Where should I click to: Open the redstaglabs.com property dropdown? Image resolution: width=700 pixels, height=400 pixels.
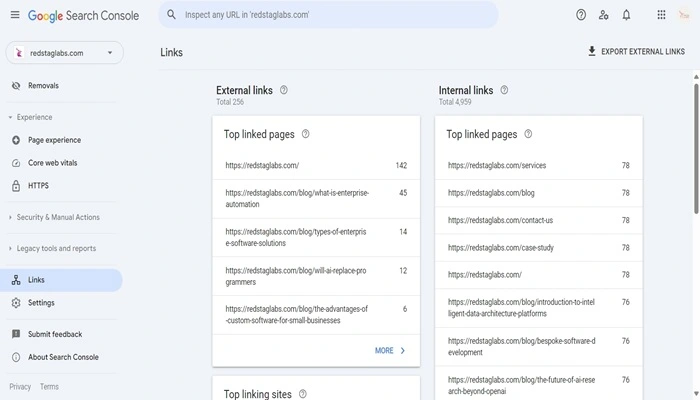(x=65, y=52)
